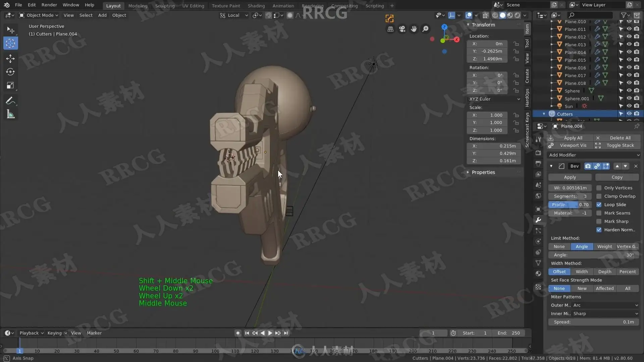Select the Scale tool
This screenshot has width=644, height=362.
10,85
